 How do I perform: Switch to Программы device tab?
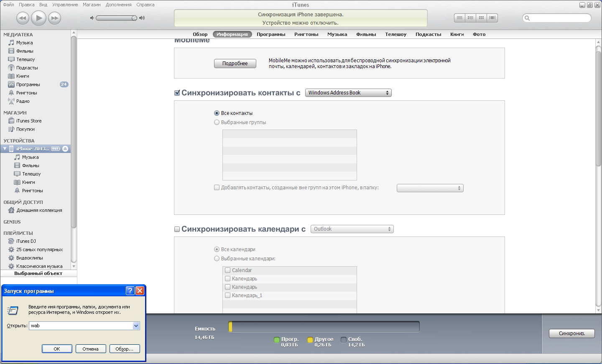271,34
